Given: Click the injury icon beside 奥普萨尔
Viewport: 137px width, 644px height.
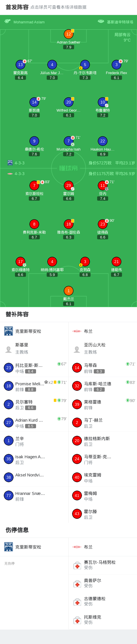Looking at the screenshot, I should pyautogui.click(x=77, y=583).
